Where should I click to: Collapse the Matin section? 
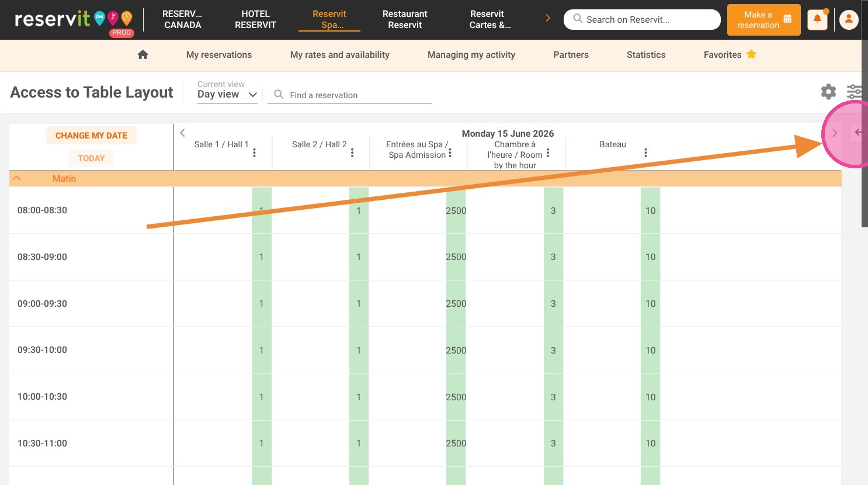pos(17,178)
